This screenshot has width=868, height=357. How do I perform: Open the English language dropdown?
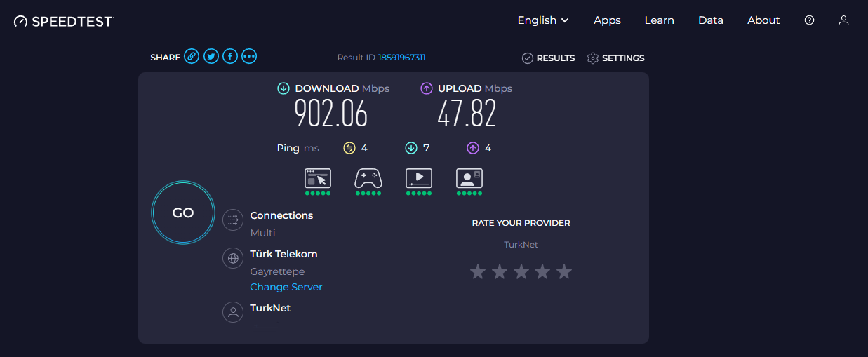[x=543, y=20]
